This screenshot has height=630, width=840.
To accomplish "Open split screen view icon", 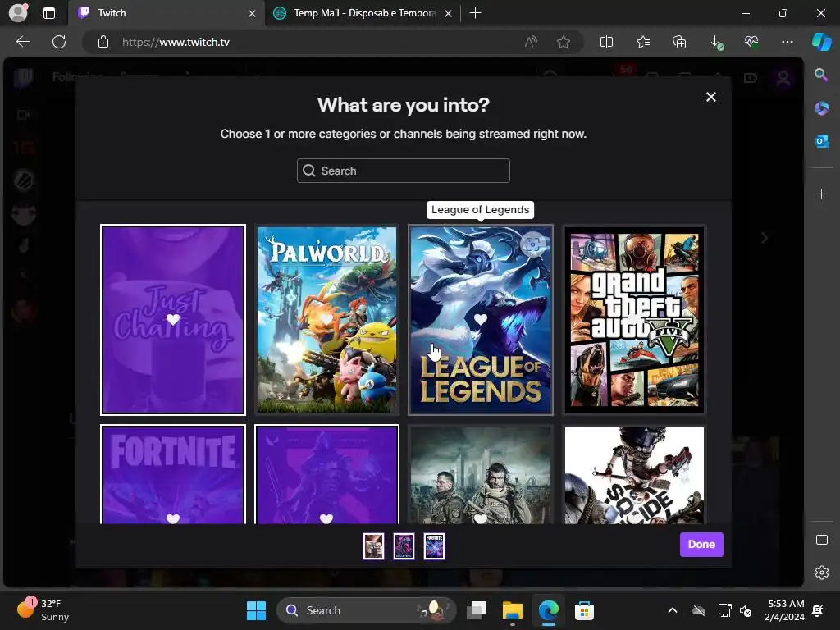I will 606,42.
